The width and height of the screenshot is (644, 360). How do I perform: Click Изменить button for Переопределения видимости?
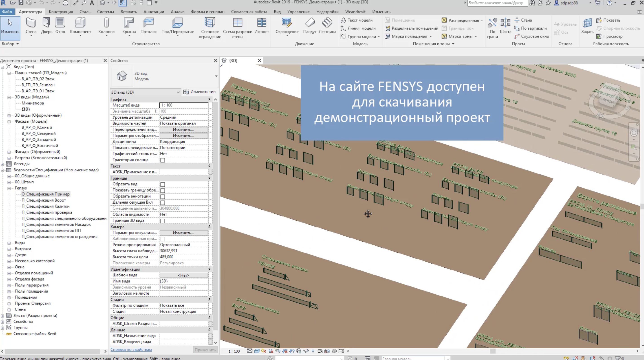pos(183,130)
